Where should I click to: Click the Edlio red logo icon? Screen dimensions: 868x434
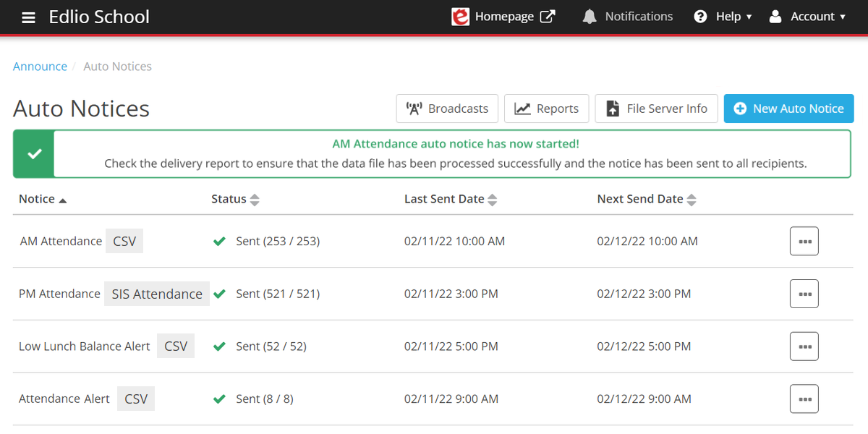pyautogui.click(x=460, y=17)
